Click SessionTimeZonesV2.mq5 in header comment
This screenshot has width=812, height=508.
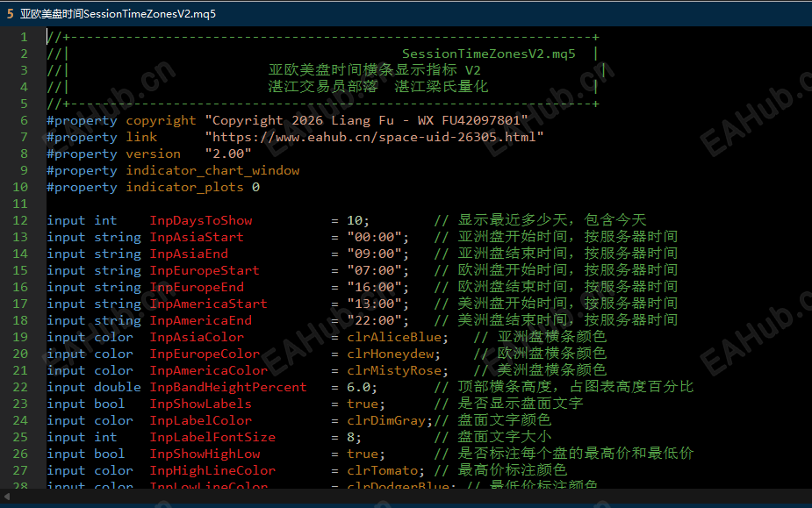click(x=489, y=54)
